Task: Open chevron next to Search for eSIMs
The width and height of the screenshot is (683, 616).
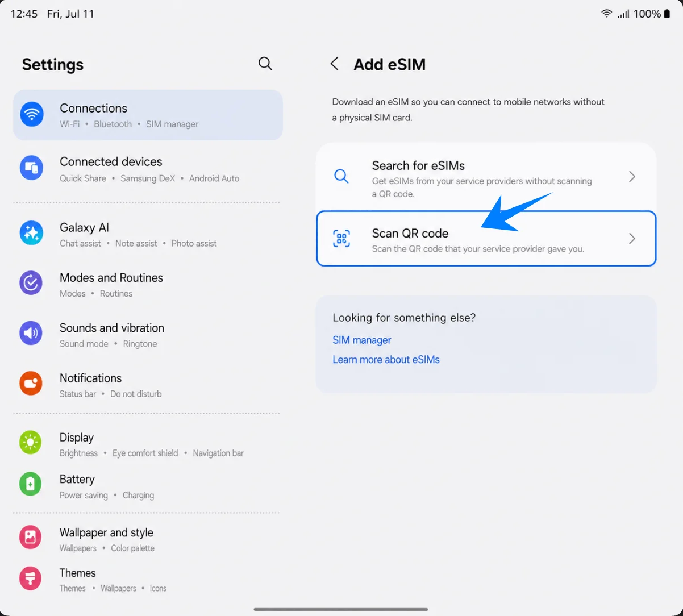Action: coord(632,177)
